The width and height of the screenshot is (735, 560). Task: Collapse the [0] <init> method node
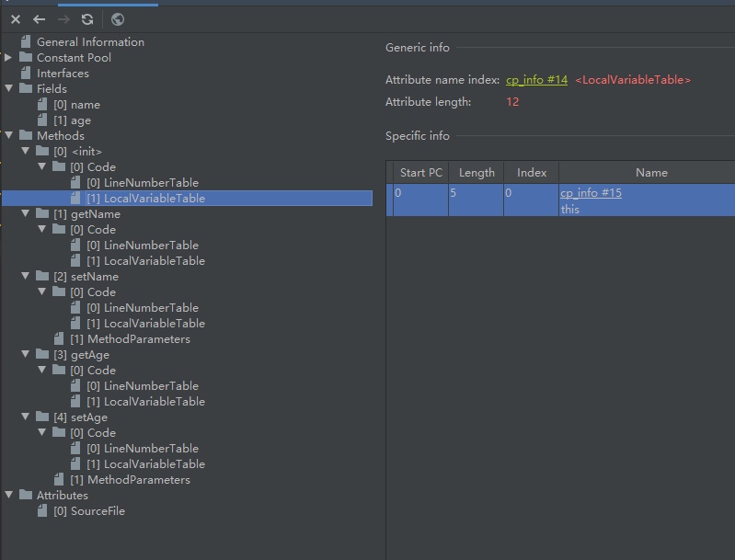click(26, 151)
